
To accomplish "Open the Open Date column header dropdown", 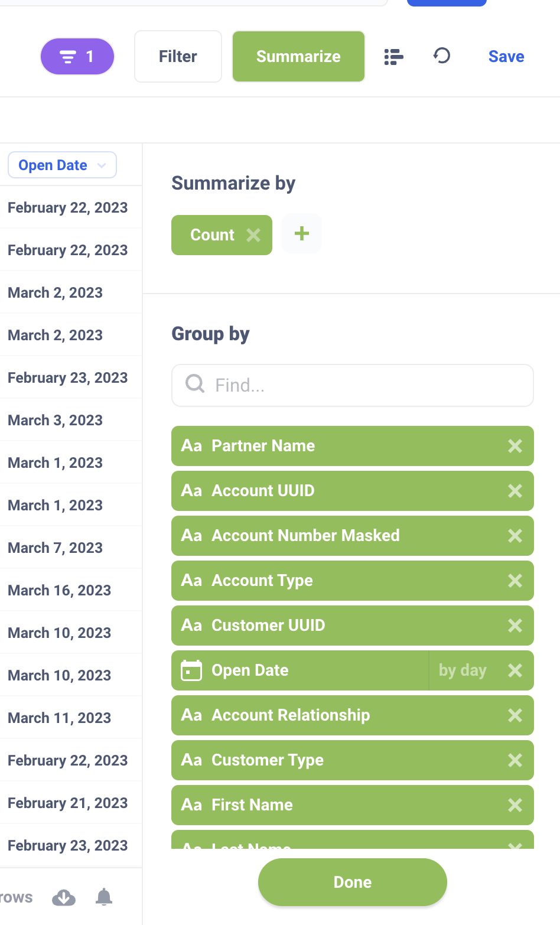I will [x=62, y=165].
